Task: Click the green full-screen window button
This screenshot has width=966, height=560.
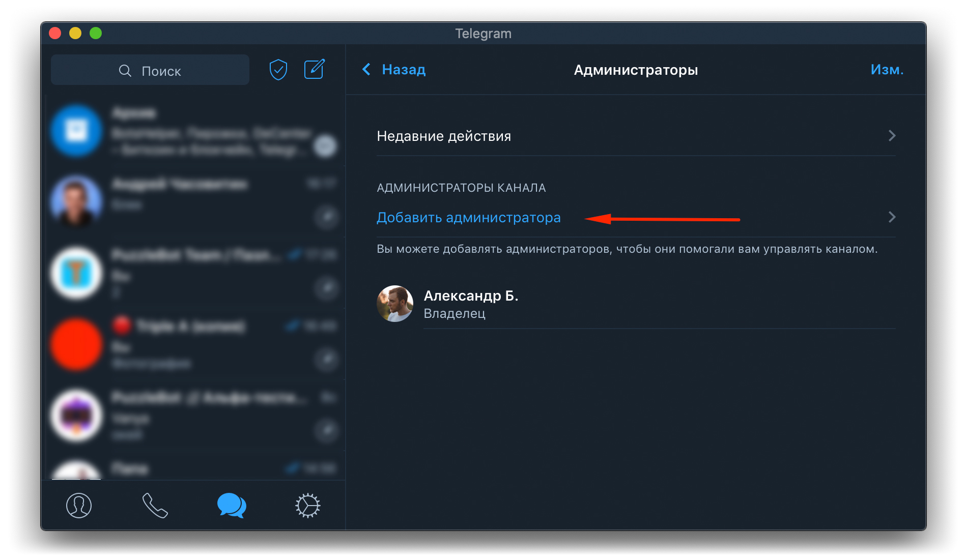Action: [x=96, y=34]
